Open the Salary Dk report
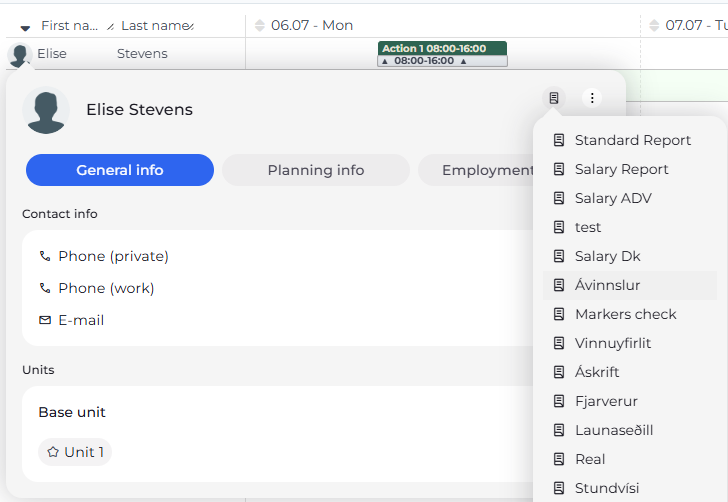 [630, 256]
